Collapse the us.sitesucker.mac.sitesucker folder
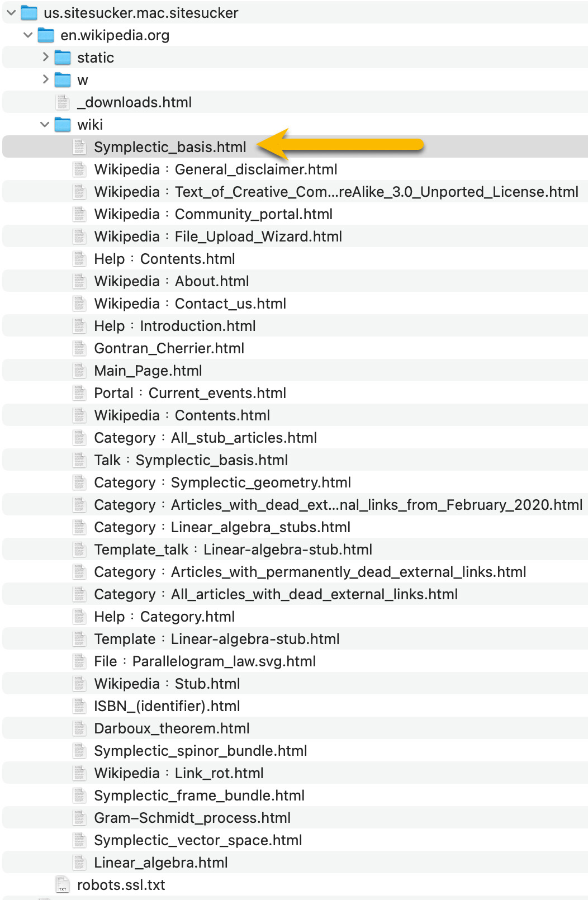The image size is (588, 900). (x=11, y=12)
